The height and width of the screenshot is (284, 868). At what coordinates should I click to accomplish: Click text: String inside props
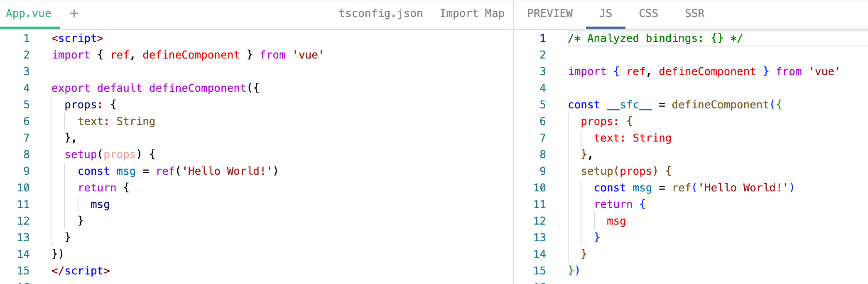point(116,121)
